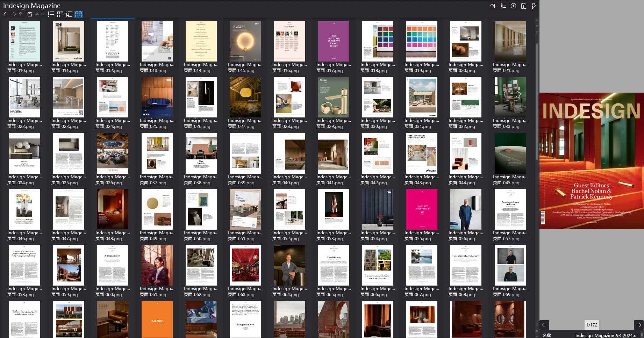Click the file list vertical scrollbar

(x=537, y=105)
